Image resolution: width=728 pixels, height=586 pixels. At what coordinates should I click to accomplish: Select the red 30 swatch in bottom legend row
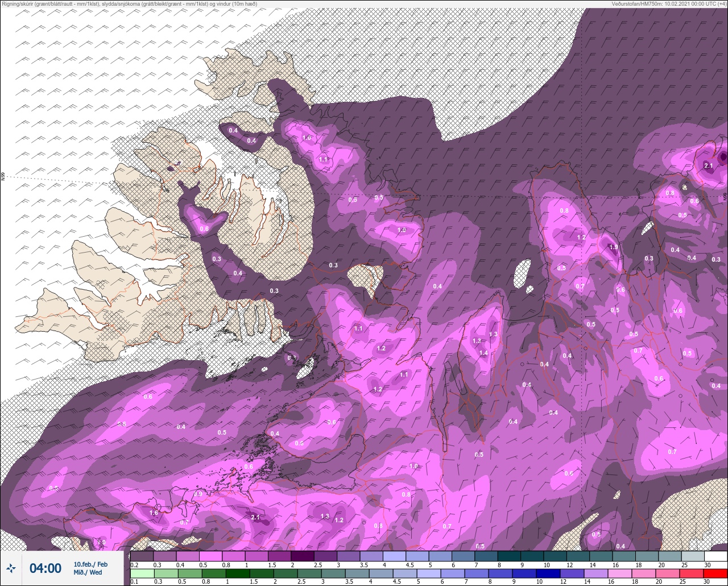pyautogui.click(x=715, y=573)
